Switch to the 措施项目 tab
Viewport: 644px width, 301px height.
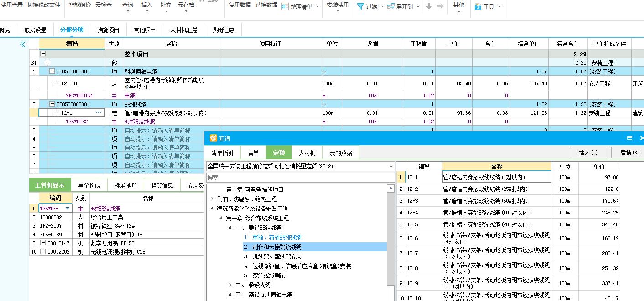pos(109,30)
